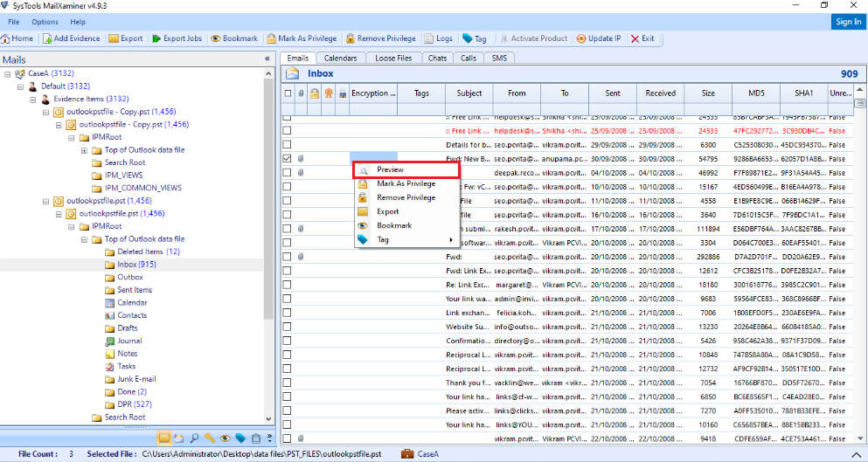
Task: Open toolbar overflow chevron in bottom strip
Action: [x=269, y=438]
